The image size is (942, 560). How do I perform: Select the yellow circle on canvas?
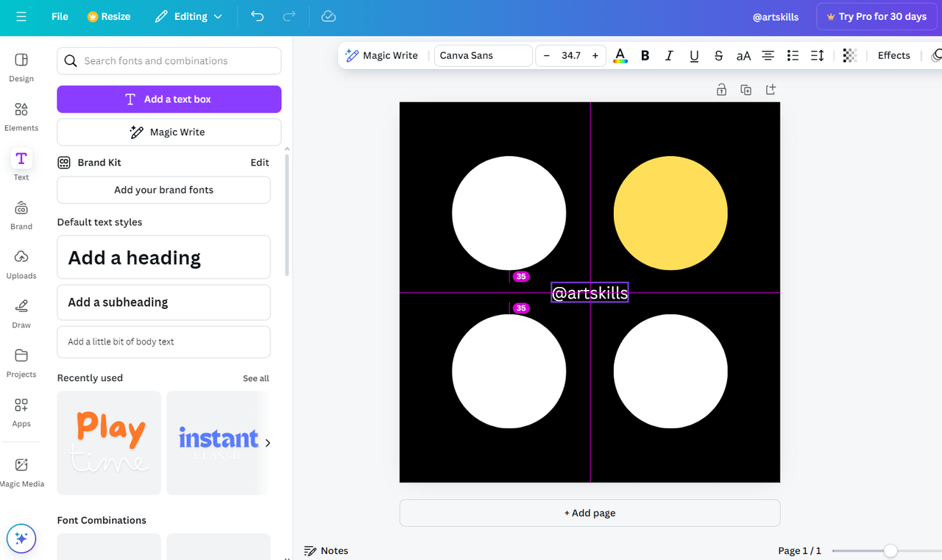[670, 213]
